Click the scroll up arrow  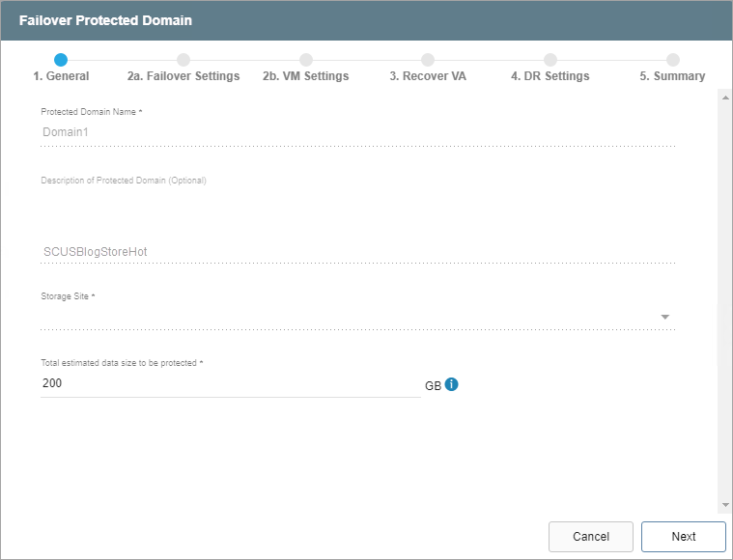[x=725, y=97]
